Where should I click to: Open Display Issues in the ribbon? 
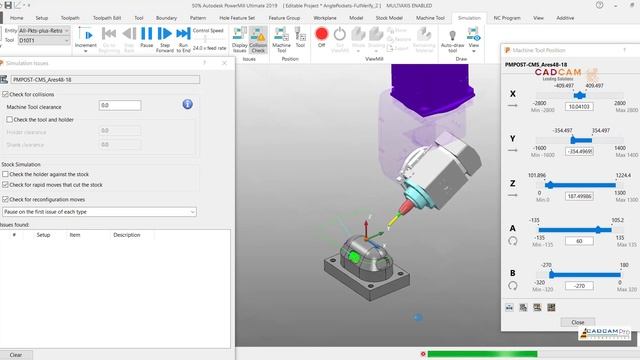coord(240,39)
